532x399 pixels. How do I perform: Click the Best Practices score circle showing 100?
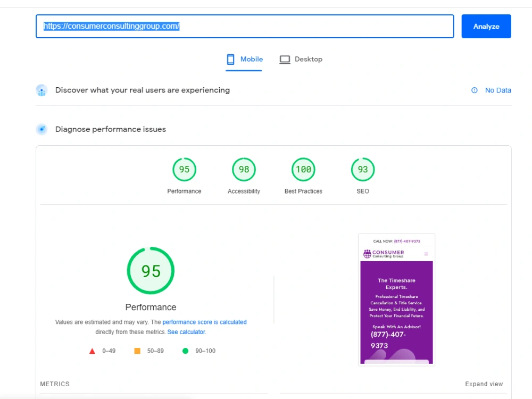click(303, 169)
